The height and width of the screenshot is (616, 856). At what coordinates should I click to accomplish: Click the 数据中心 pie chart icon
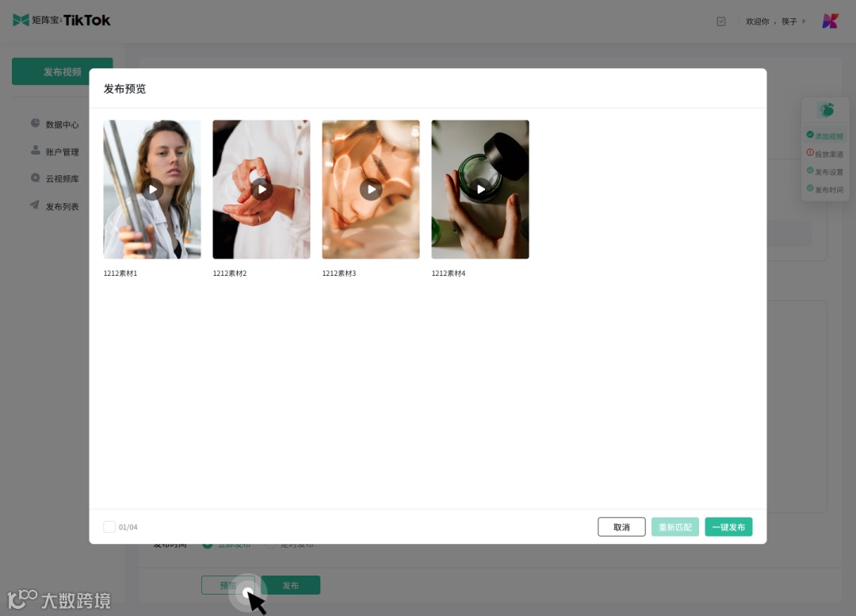coord(36,123)
